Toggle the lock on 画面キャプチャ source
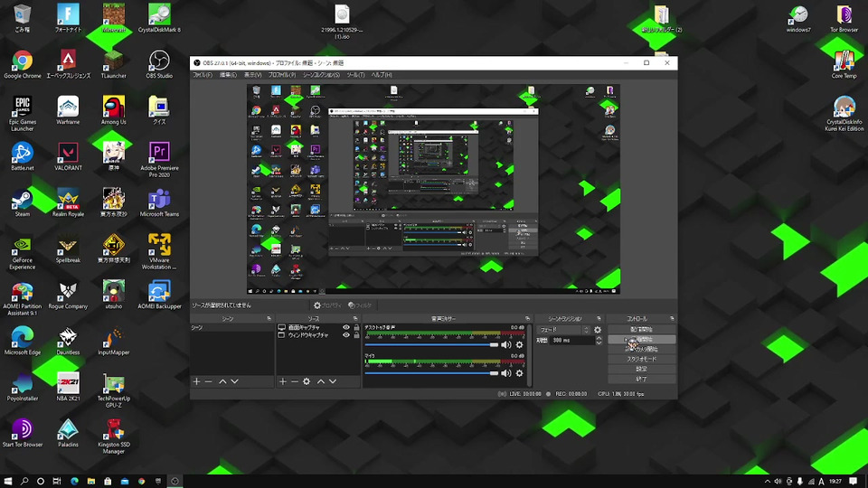The width and height of the screenshot is (868, 488). (x=356, y=327)
